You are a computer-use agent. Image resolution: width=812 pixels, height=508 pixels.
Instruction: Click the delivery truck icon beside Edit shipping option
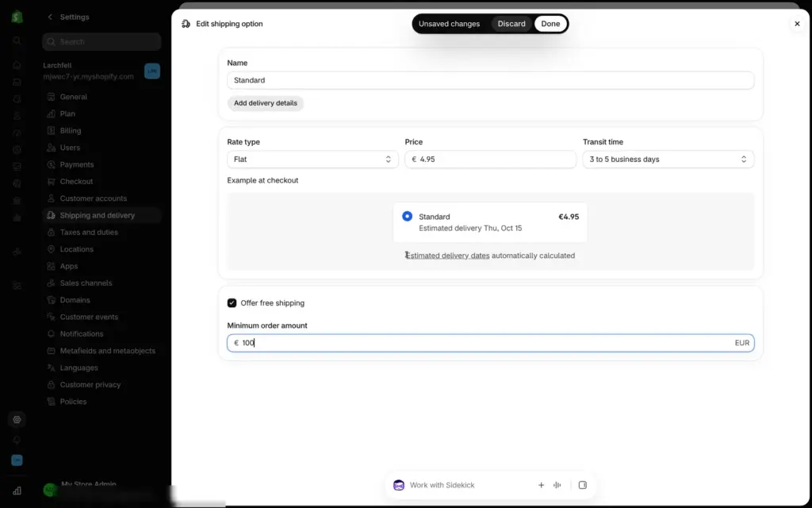point(186,24)
